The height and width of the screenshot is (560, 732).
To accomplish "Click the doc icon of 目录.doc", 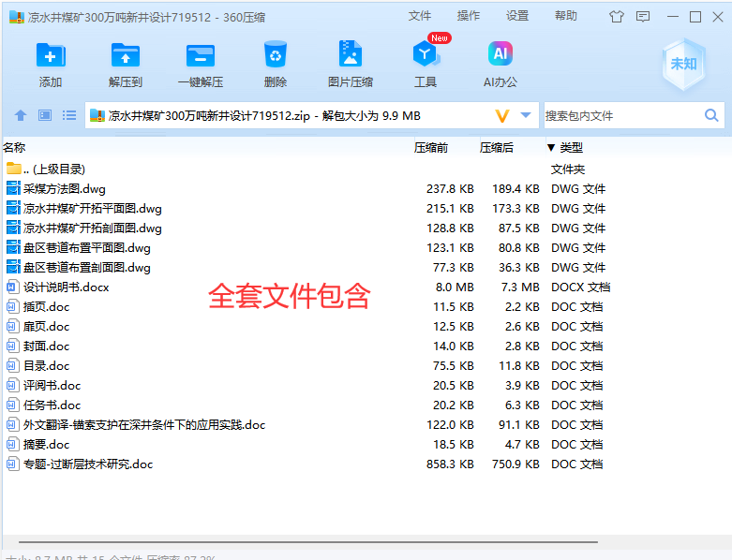I will 12,365.
